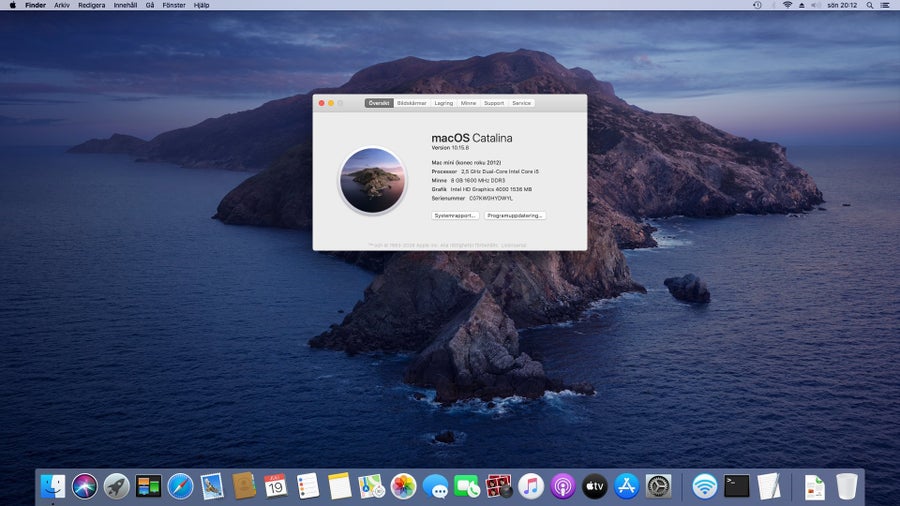
Task: Open Finder from the Dock
Action: coord(53,486)
